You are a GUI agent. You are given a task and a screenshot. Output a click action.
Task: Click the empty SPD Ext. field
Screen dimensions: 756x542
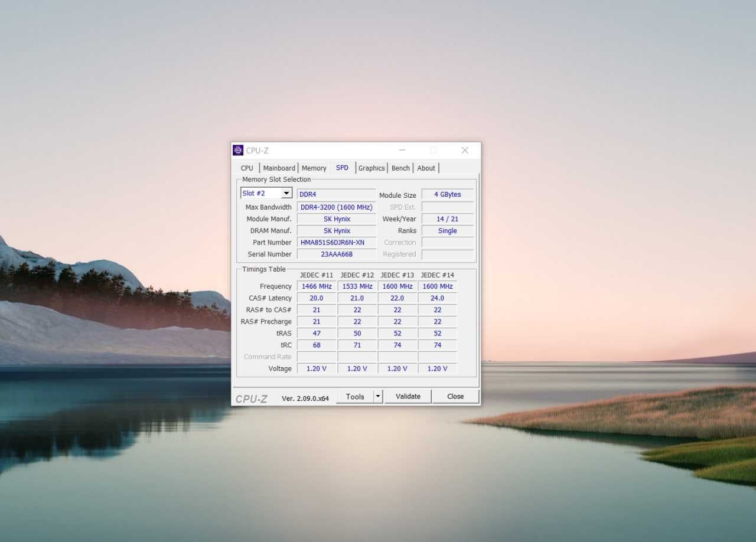447,207
